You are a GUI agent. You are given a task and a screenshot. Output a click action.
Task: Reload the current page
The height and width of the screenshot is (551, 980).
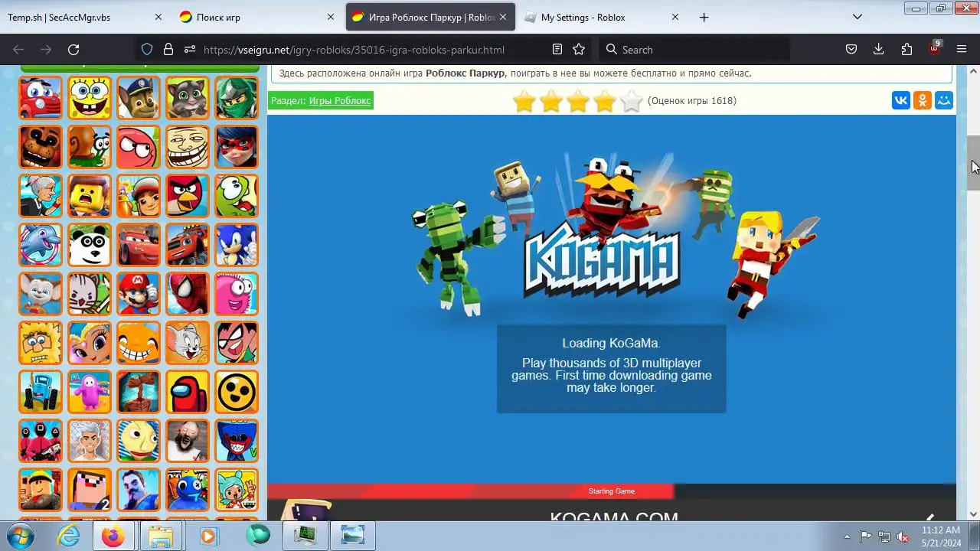click(x=73, y=50)
